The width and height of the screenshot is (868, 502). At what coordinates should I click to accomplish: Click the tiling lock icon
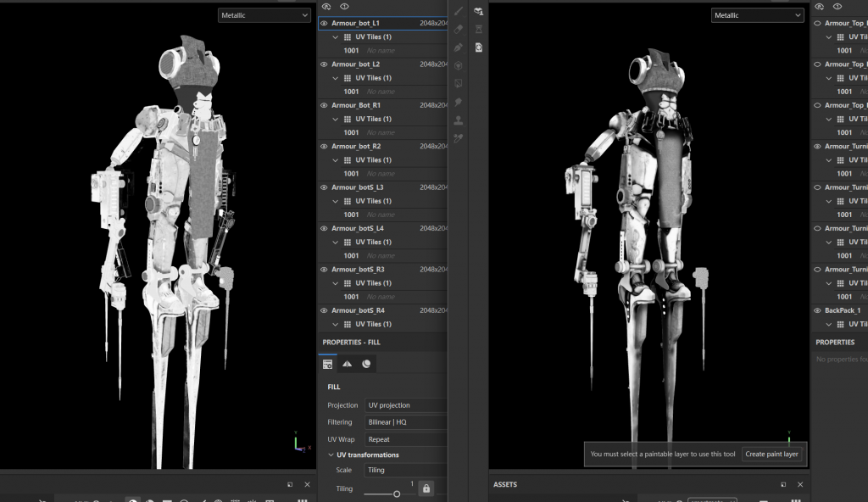click(x=426, y=488)
